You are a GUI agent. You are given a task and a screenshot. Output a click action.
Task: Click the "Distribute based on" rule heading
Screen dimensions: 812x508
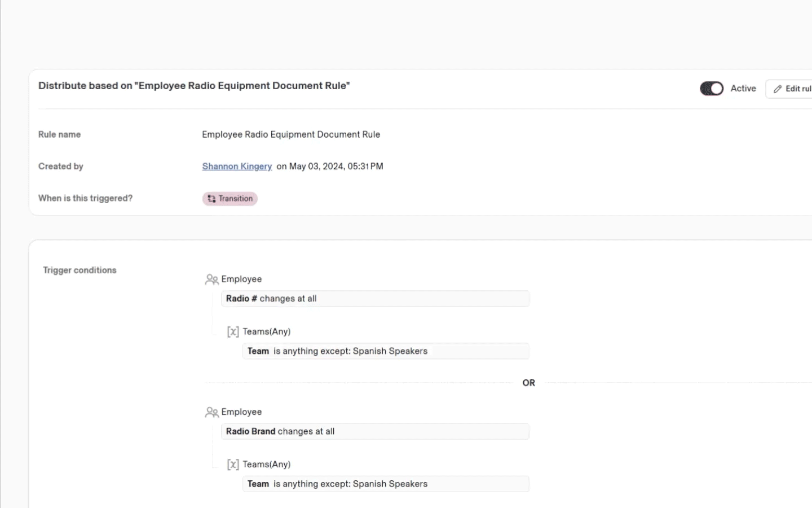tap(194, 86)
